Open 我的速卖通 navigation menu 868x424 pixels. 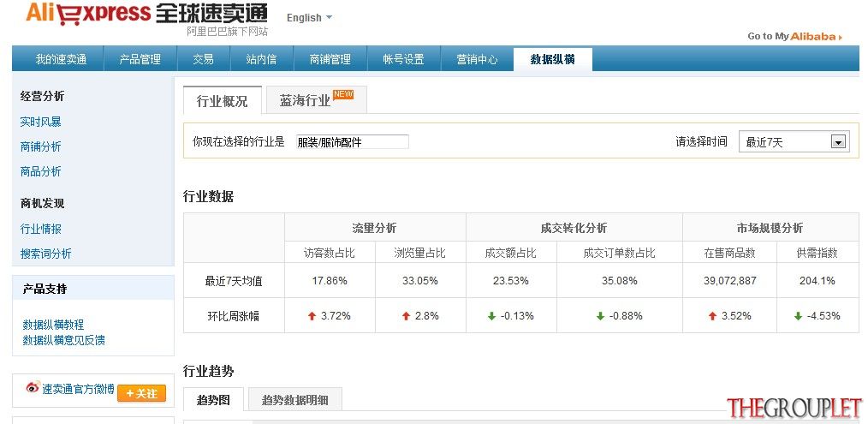[x=61, y=59]
